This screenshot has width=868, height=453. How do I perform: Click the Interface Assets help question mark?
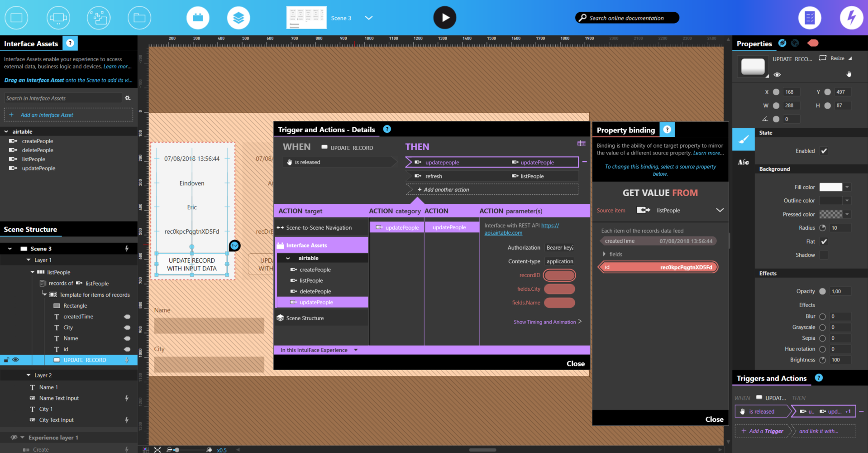(70, 43)
